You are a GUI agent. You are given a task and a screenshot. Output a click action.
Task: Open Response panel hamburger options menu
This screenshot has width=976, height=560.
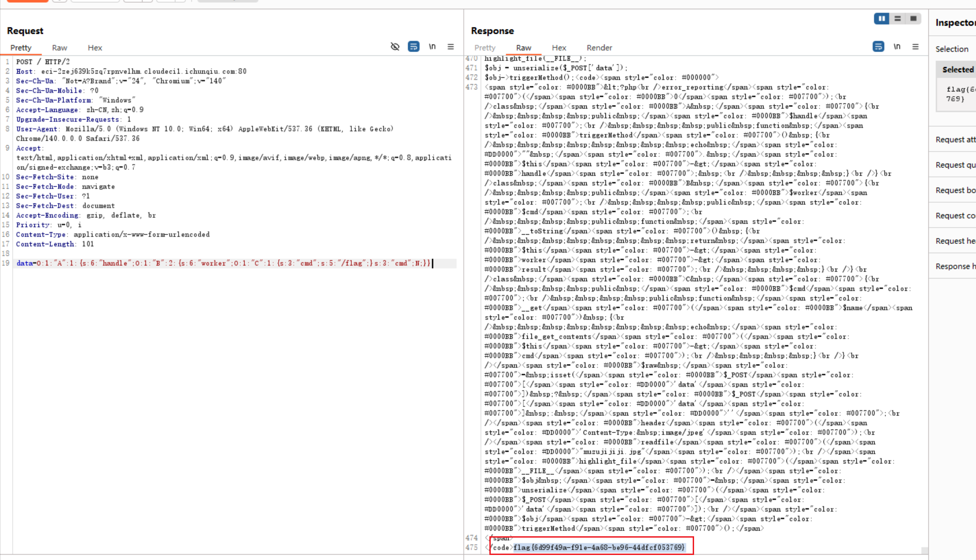tap(915, 47)
